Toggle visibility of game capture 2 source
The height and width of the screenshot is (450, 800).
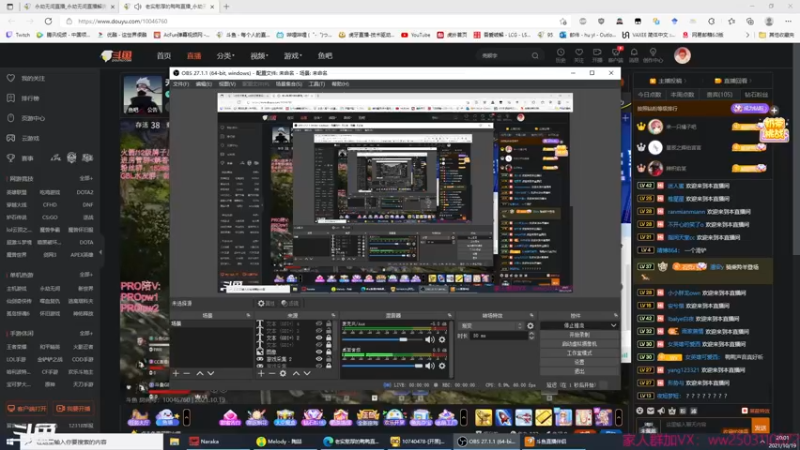[x=319, y=359]
